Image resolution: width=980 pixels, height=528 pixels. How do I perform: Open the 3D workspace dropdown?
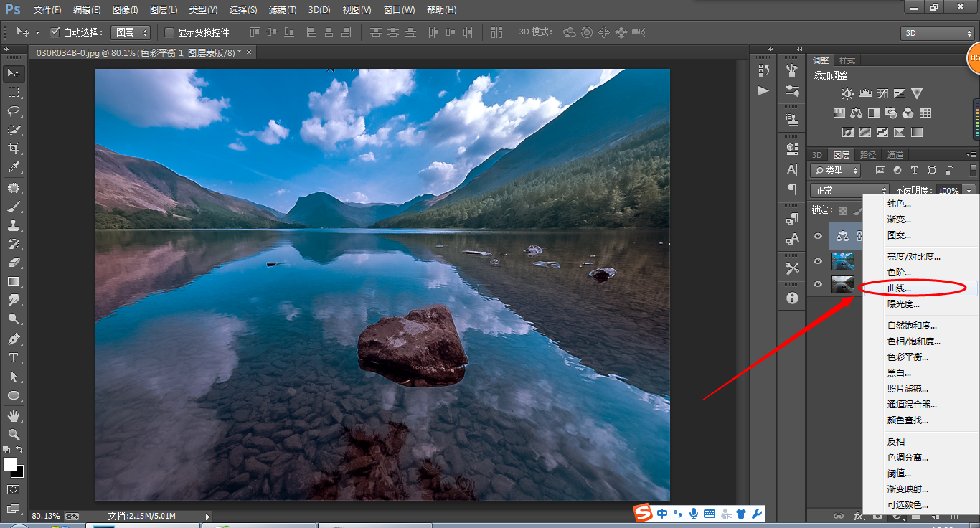(938, 33)
